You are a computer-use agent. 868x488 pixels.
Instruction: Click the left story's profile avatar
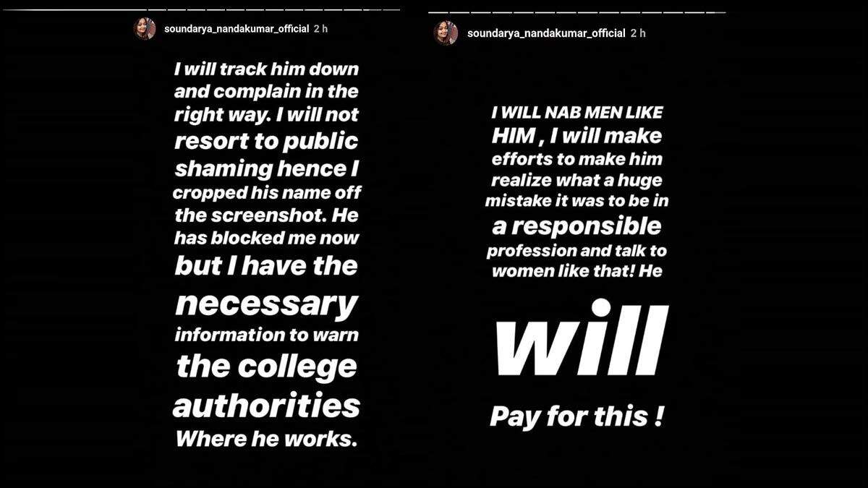pyautogui.click(x=145, y=29)
